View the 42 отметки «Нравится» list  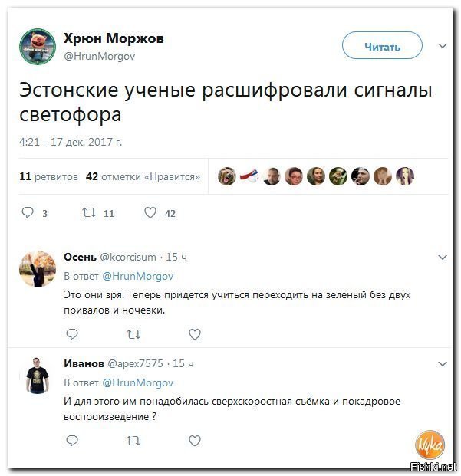coord(143,176)
